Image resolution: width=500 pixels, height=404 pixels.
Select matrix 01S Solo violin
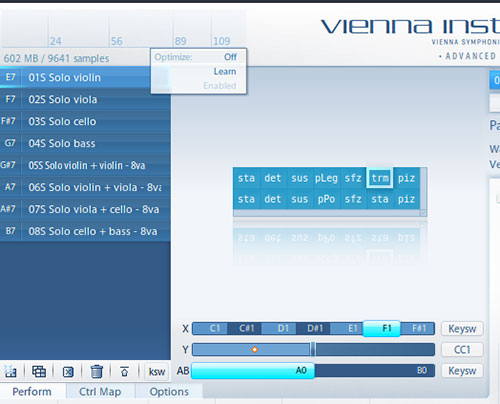(85, 77)
